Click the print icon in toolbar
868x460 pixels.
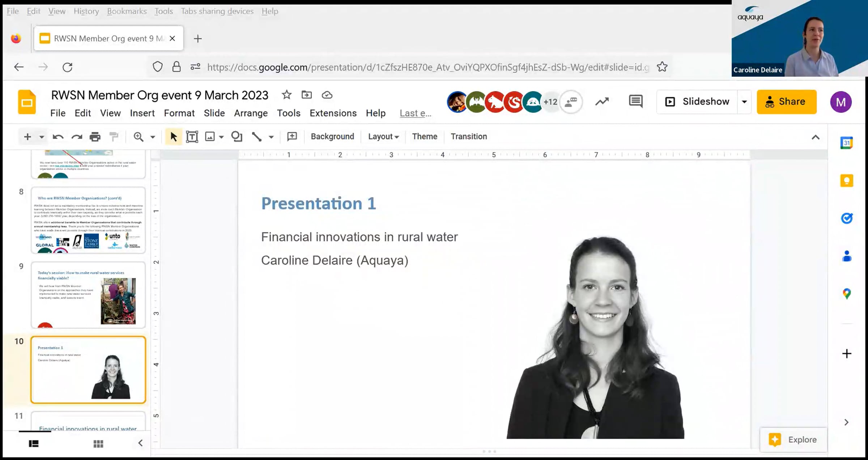tap(95, 137)
